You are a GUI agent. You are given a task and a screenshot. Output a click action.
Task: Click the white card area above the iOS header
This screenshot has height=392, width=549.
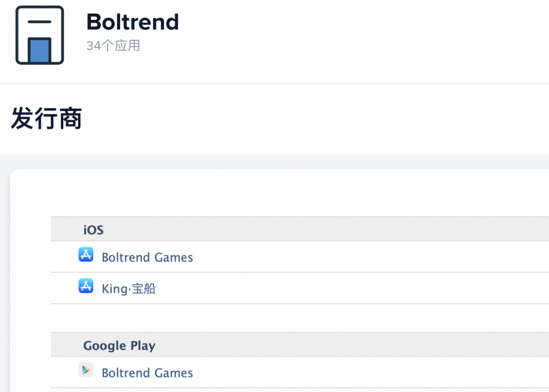click(268, 194)
